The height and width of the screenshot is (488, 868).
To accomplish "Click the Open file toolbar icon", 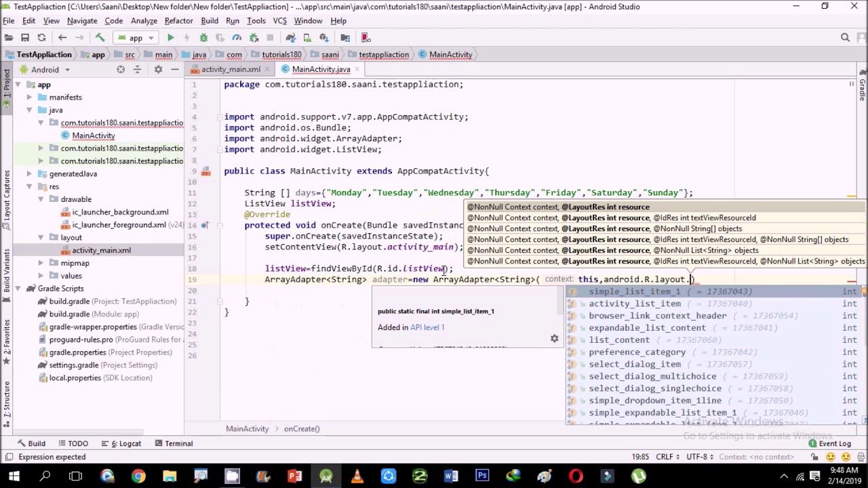I will pos(8,38).
